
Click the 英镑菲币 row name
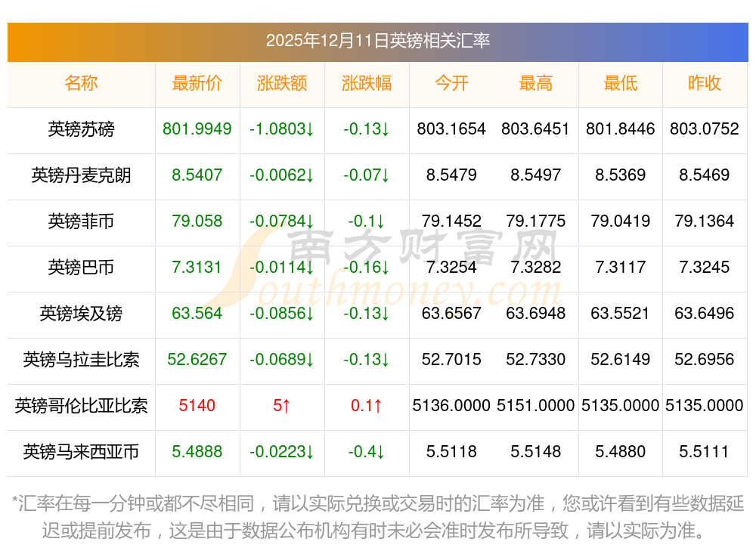(81, 221)
